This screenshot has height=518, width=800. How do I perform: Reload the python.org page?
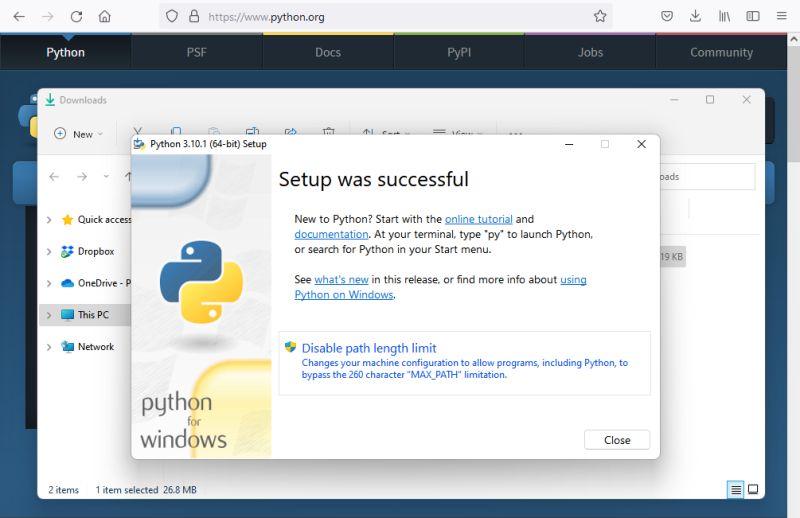77,16
